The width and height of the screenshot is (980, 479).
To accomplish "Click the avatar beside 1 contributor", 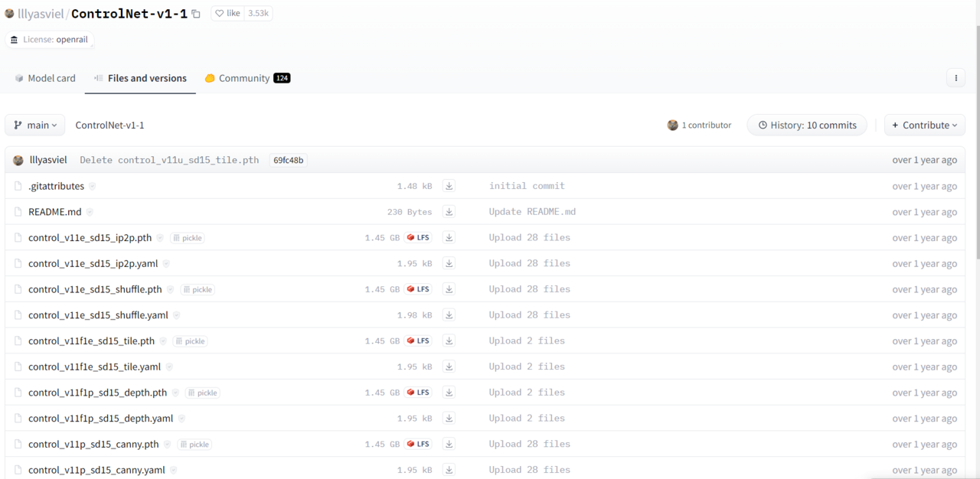I will 673,125.
